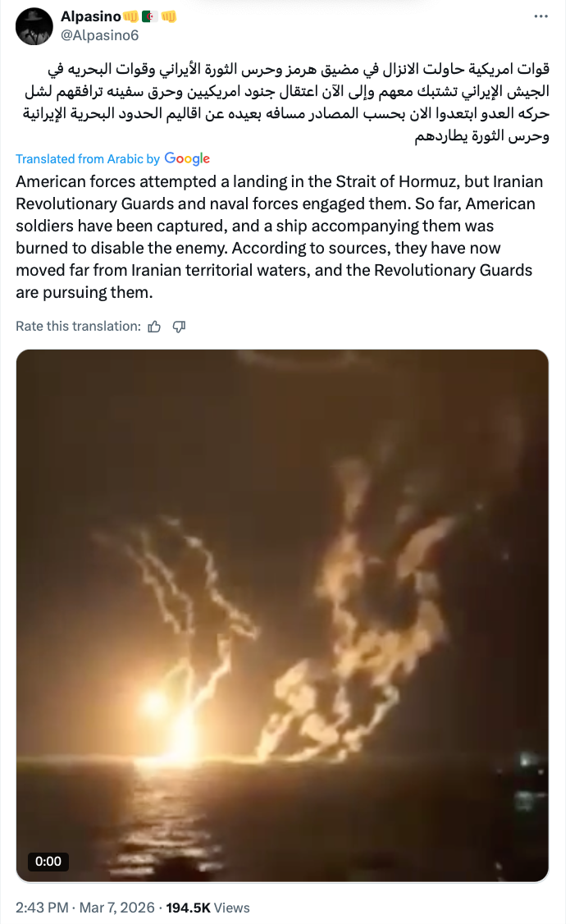Click the original Arabic post text
The width and height of the screenshot is (570, 924).
pos(285,102)
